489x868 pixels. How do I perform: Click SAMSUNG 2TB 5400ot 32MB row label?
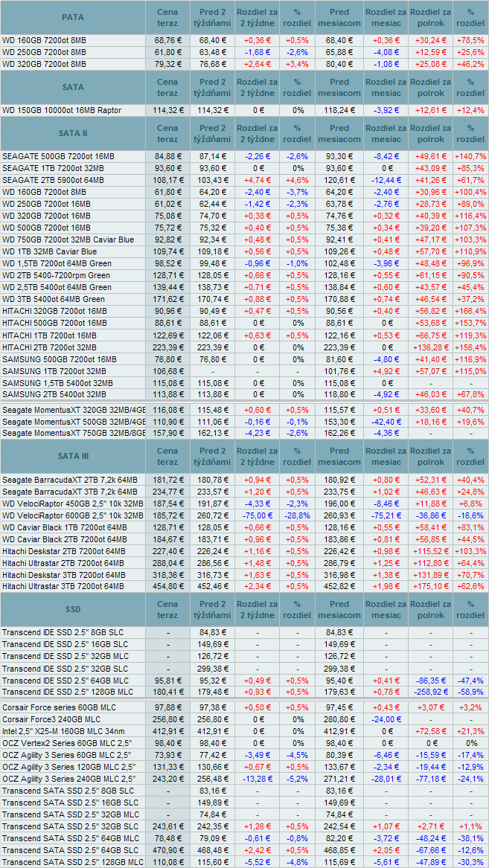[54, 394]
